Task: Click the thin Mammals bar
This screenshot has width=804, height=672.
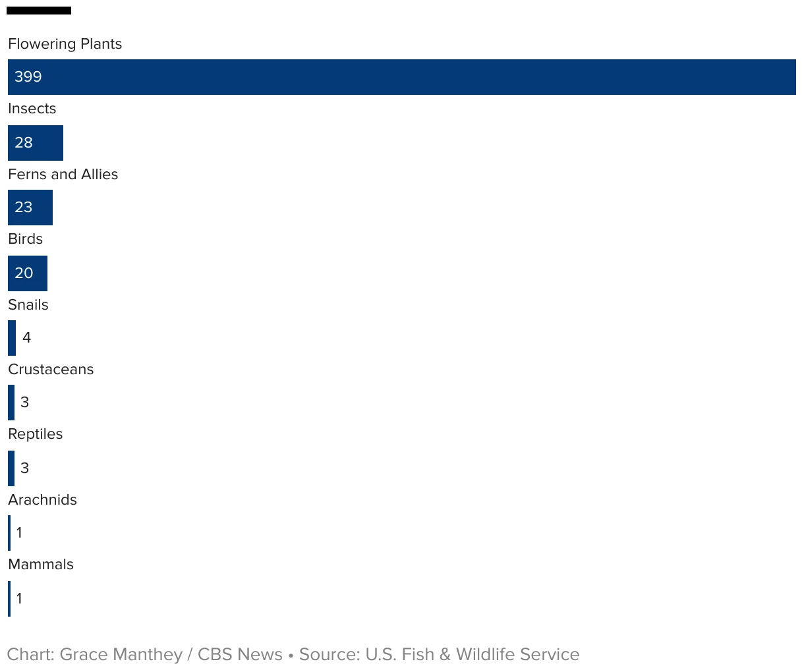Action: point(9,599)
